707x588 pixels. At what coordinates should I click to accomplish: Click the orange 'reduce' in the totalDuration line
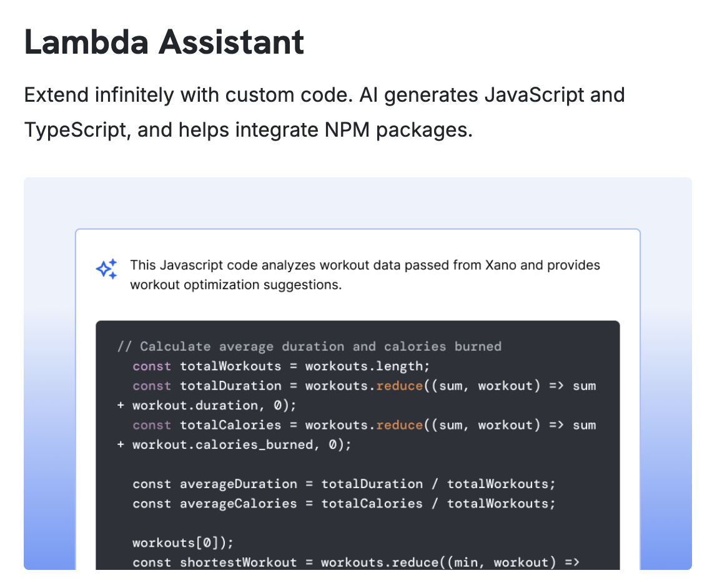399,386
